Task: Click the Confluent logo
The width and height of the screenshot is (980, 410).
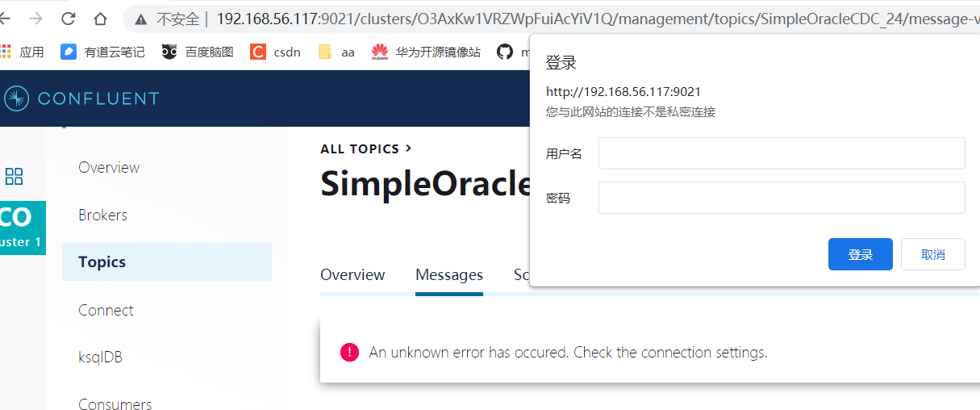Action: [81, 98]
